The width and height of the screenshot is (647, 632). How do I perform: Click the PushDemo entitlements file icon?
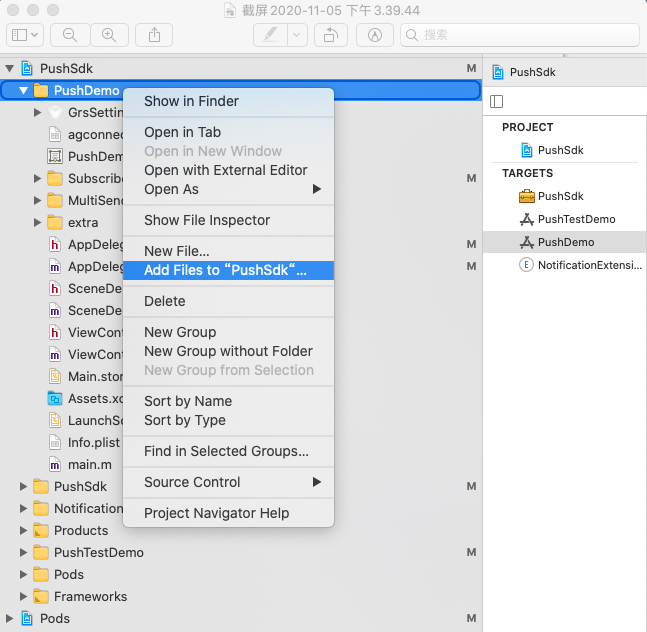point(55,156)
